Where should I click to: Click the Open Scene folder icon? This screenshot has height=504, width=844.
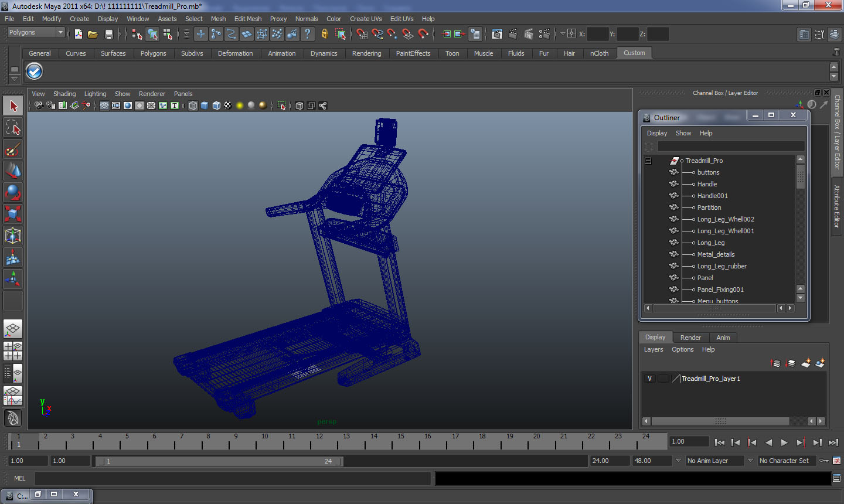click(x=93, y=34)
